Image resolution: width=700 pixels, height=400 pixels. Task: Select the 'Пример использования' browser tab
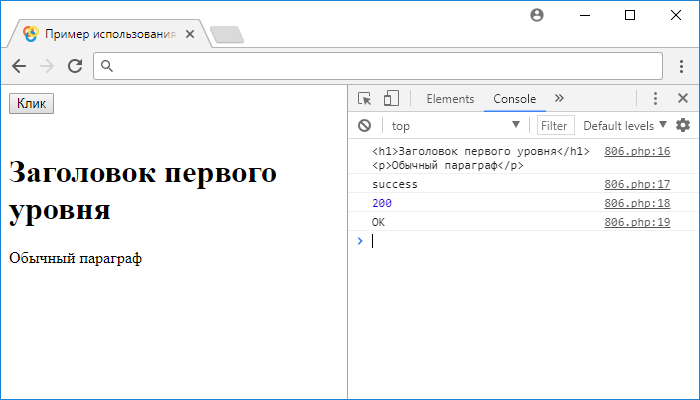[x=110, y=34]
